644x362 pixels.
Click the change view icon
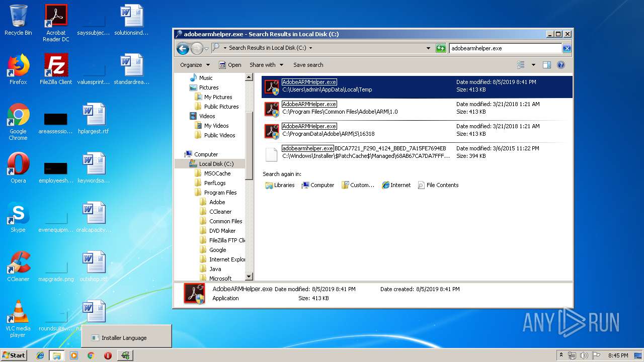point(521,65)
